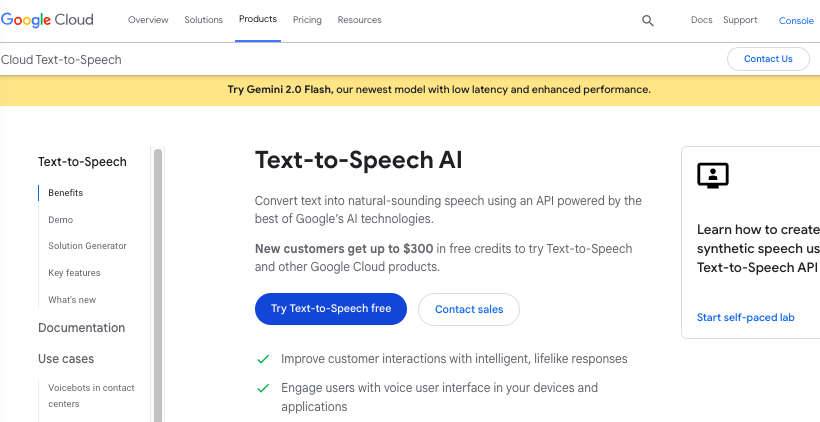Click the sidebar vertical scrollbar
This screenshot has width=820, height=422.
click(157, 285)
